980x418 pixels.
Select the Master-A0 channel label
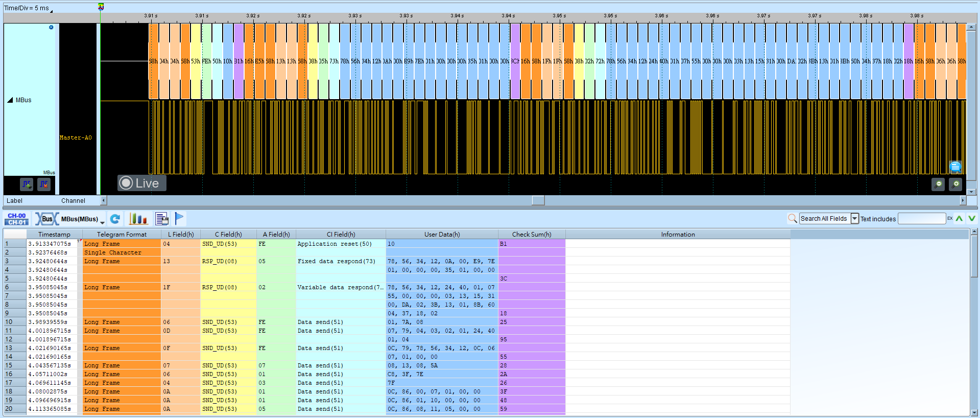tap(76, 138)
